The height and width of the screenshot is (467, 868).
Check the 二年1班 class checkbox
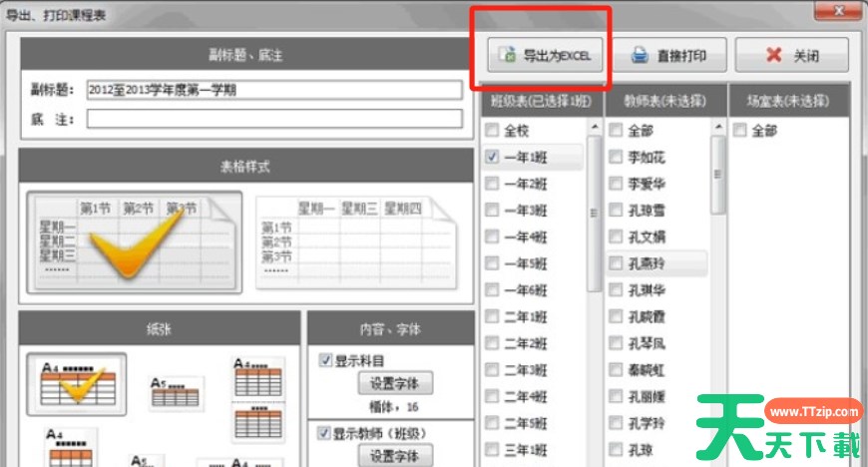tap(492, 316)
